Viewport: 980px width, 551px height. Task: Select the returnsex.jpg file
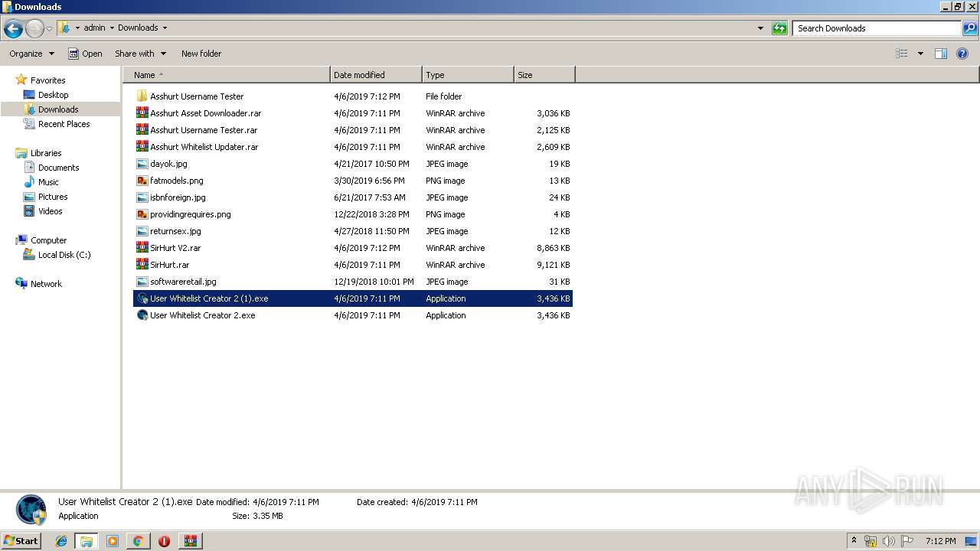[x=175, y=231]
